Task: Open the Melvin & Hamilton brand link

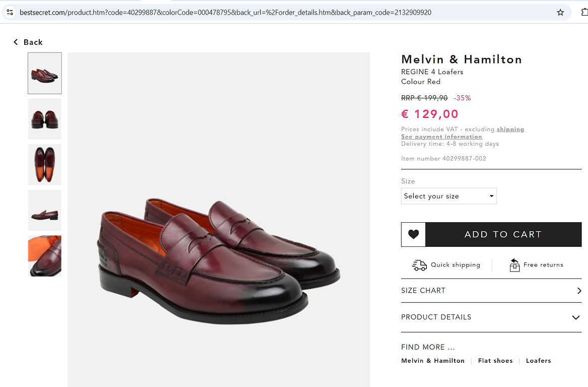Action: click(433, 361)
